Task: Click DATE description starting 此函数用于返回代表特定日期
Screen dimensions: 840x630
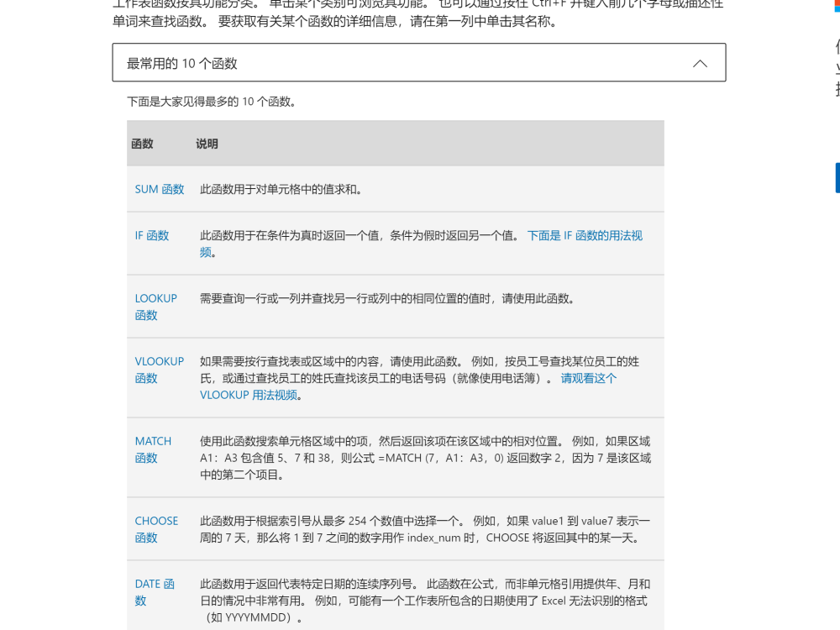Action: (425, 600)
